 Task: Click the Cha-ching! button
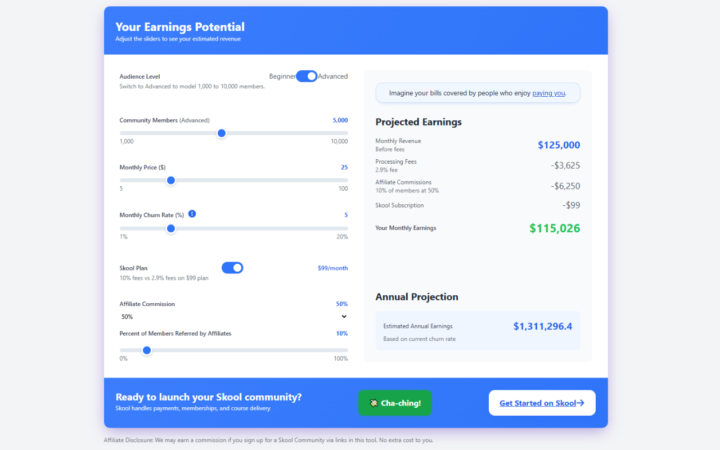395,403
